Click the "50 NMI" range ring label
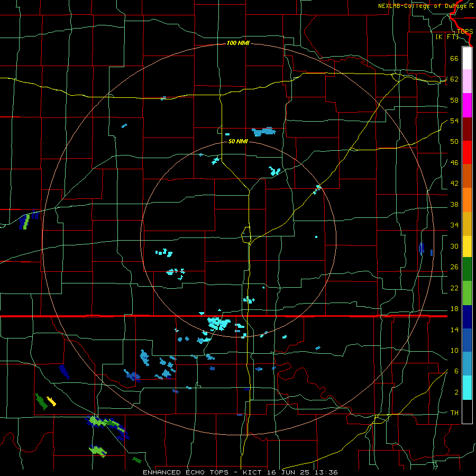 (x=238, y=141)
